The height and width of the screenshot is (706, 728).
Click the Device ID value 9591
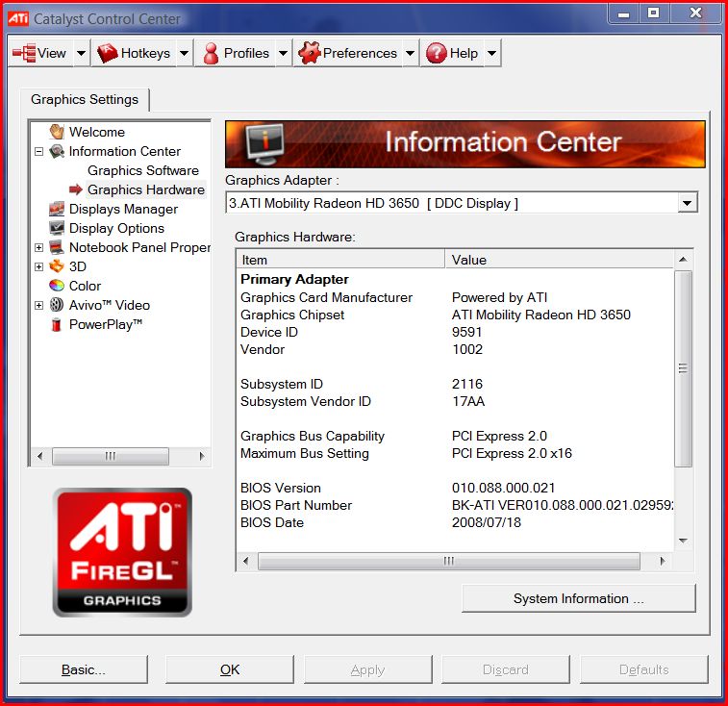coord(466,332)
